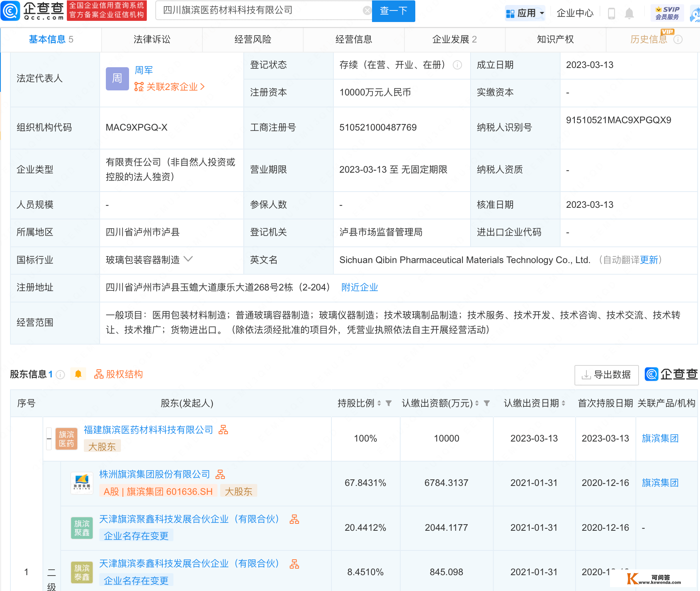
Task: Click the equity chart icon beside 株洲旗滨集团股份有限公司
Action: tap(221, 474)
